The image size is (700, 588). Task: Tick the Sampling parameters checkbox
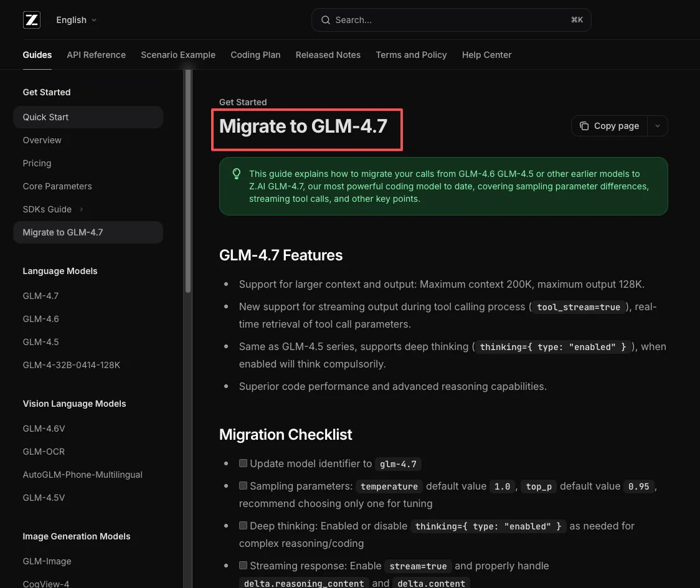coord(244,486)
